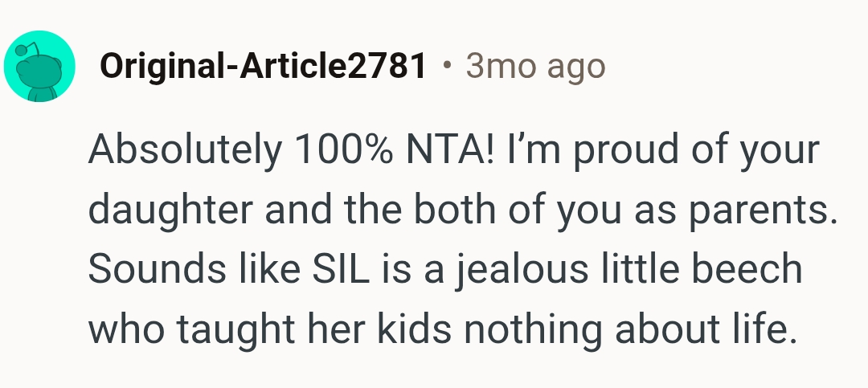
Task: Open the Original-Article2781 user profile
Action: click(263, 67)
